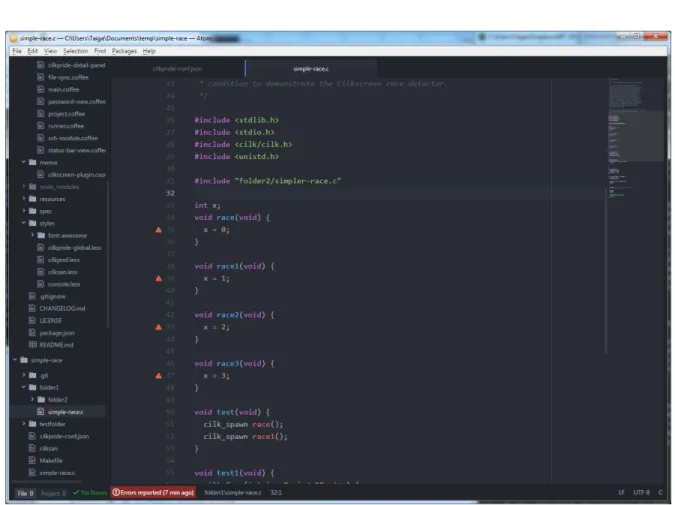Image resolution: width=675 pixels, height=505 pixels.
Task: Click the folder1\simple-race.c path in status bar
Action: 232,493
